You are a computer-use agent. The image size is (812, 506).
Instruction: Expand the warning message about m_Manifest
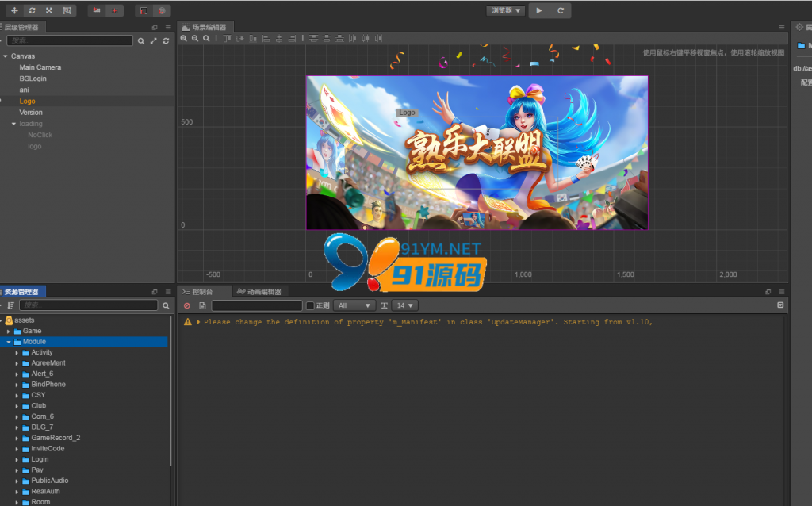[198, 322]
